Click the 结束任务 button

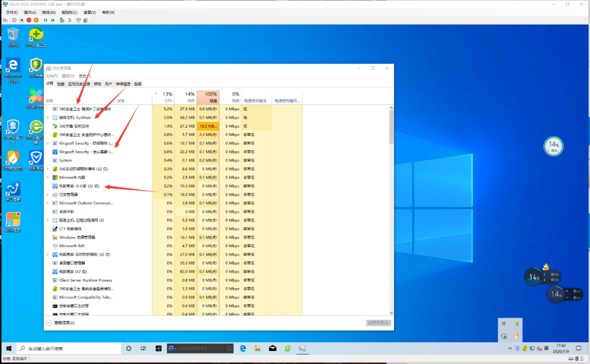(378, 323)
